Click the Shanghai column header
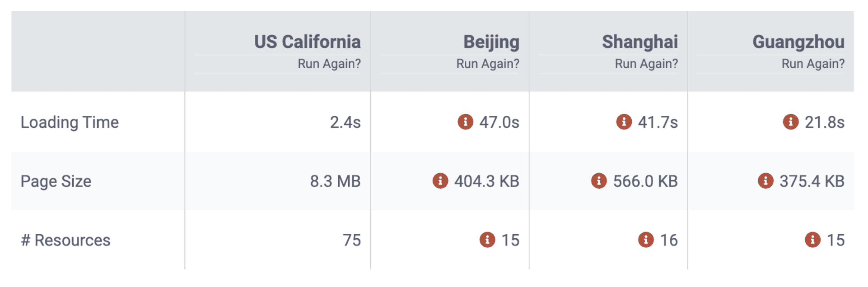 click(x=639, y=42)
